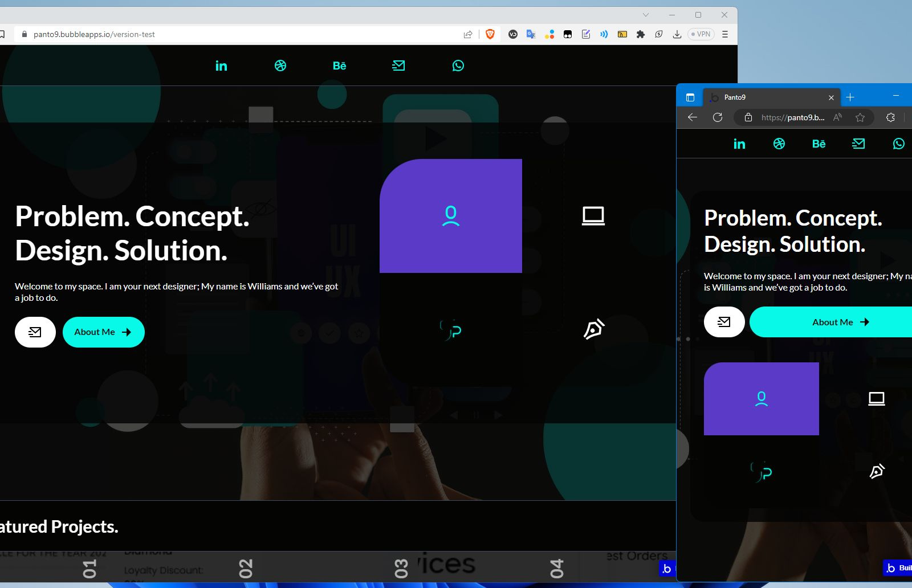The height and width of the screenshot is (588, 912).
Task: Open the Brave hamburger menu
Action: (x=724, y=34)
